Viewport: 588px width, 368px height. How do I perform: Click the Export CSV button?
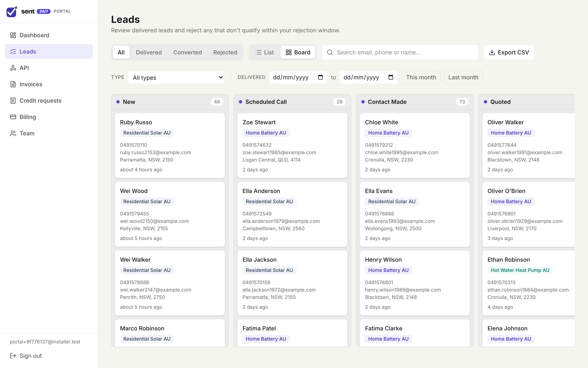509,52
